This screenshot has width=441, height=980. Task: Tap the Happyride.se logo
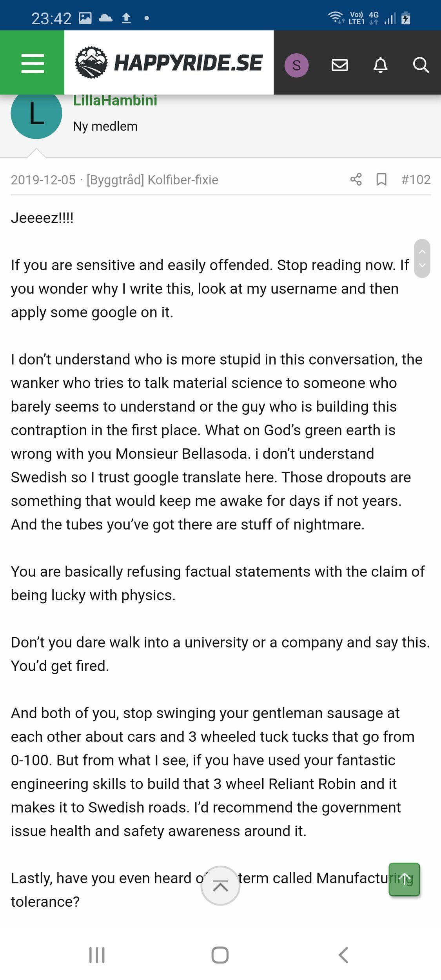(169, 63)
